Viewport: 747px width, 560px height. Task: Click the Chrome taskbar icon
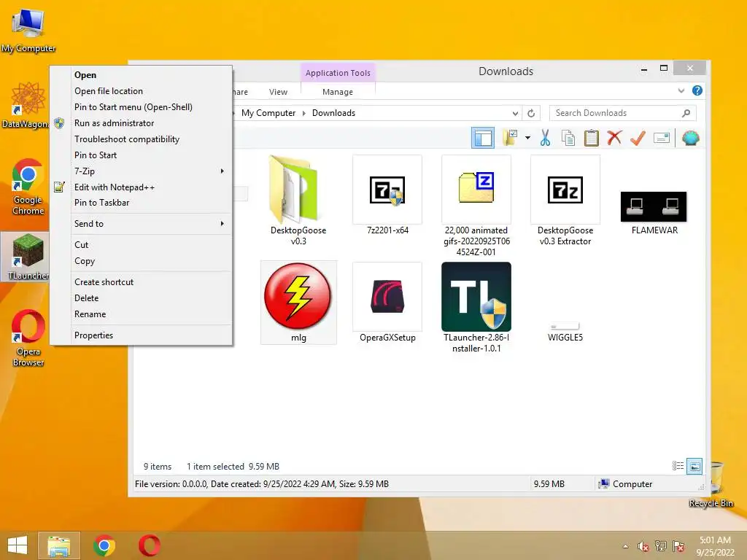coord(104,545)
